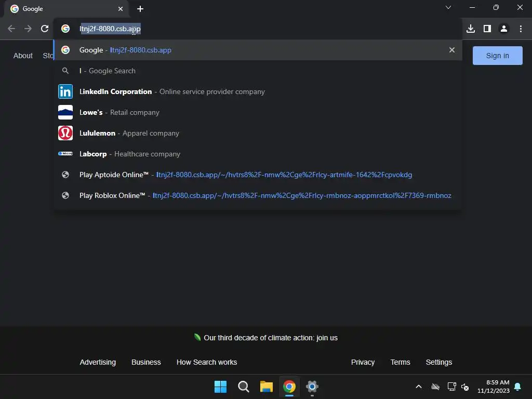Open Chrome three-dot menu
Screen dimensions: 532x399
tap(521, 29)
